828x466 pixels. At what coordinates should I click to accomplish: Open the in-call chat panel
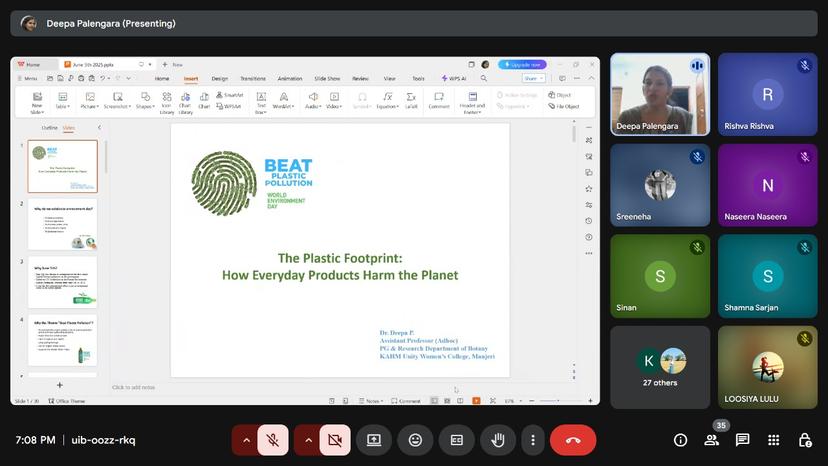(742, 440)
